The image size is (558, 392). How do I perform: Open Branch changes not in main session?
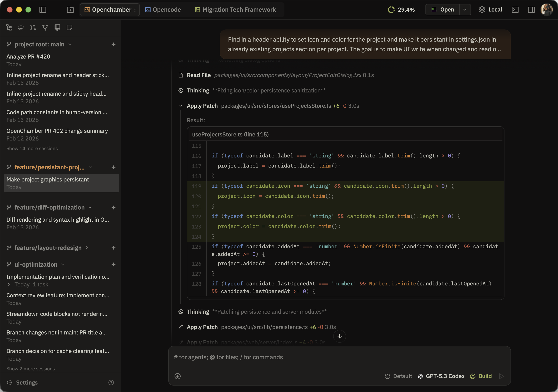(61, 336)
